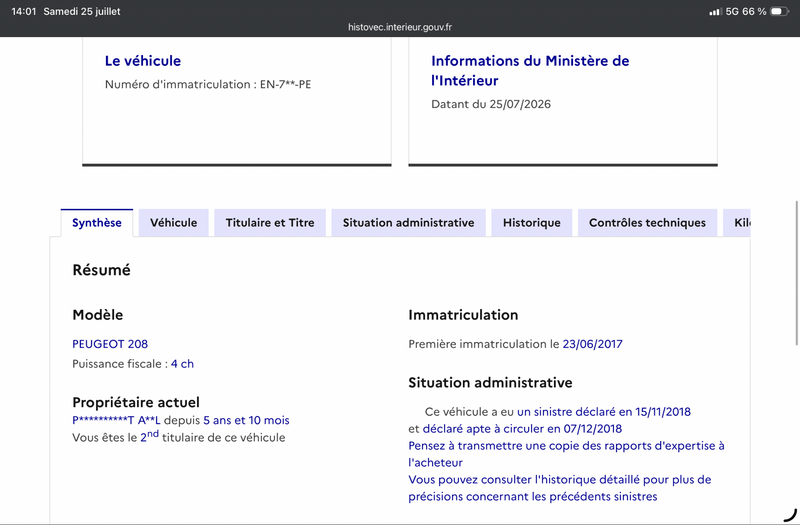This screenshot has height=525, width=800.
Task: Tap the histovec.interieur.gouv.fr address bar
Action: [x=400, y=27]
